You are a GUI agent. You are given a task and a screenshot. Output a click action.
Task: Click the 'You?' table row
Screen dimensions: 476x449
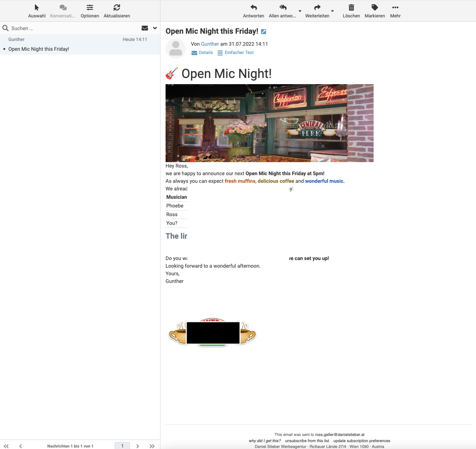[176, 223]
